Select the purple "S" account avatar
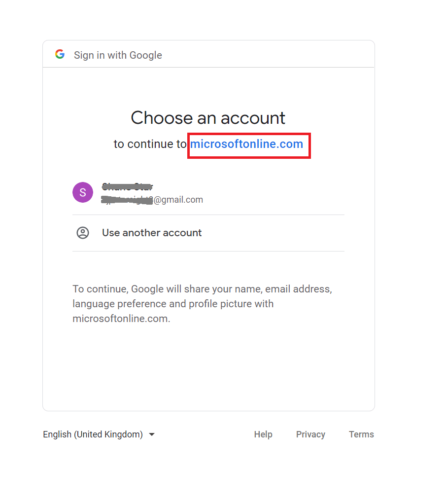Screen dimensions: 445x504 click(x=83, y=192)
